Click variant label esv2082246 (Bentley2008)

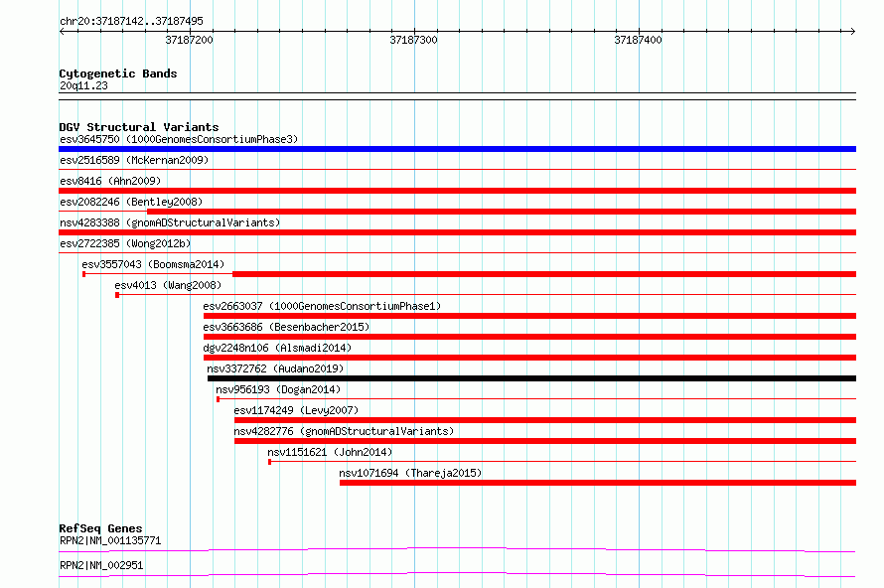point(131,202)
